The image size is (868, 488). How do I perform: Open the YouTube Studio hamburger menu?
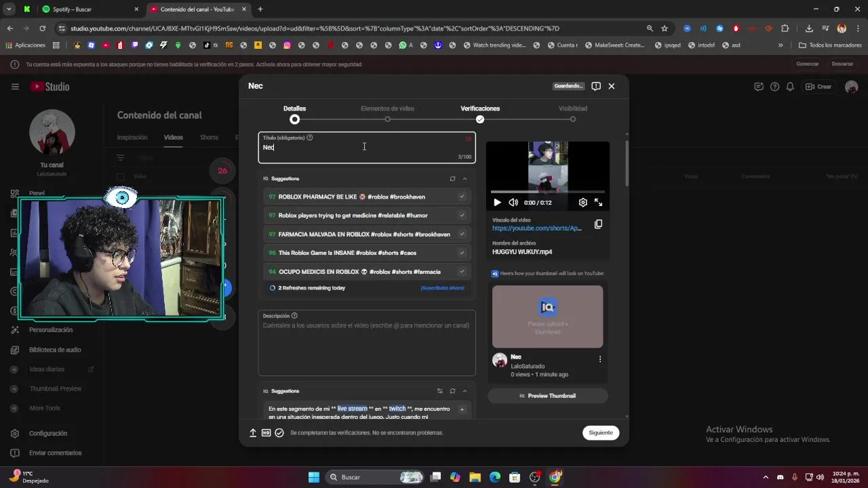tap(15, 87)
